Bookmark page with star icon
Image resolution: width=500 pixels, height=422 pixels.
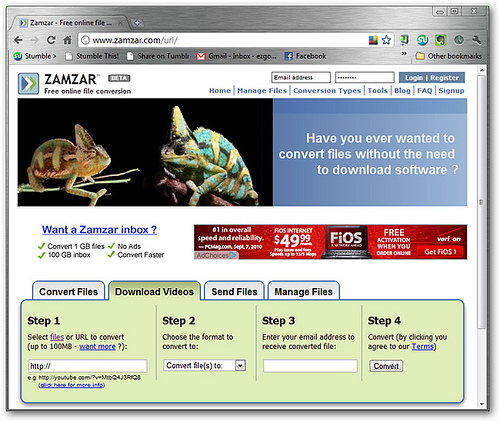coord(386,40)
